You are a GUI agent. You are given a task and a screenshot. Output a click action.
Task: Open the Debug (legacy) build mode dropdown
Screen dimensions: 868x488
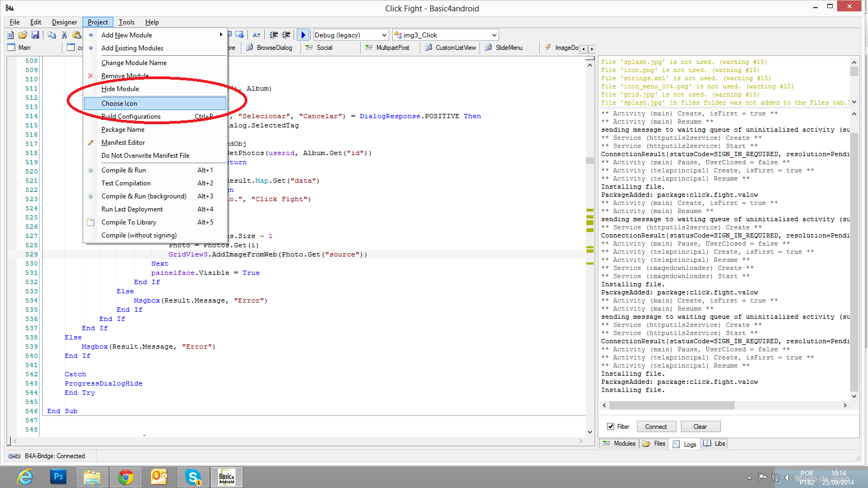click(x=351, y=35)
